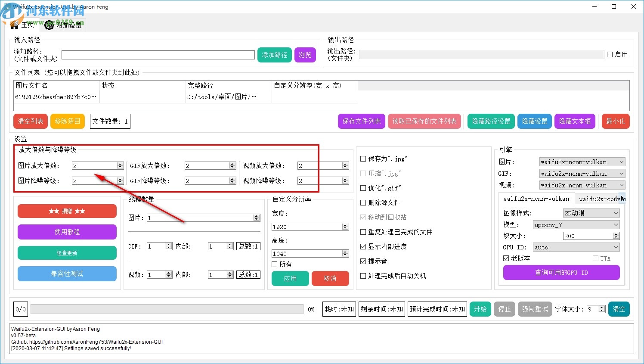Screen dimensions: 644x364
Task: Click the 清空列表 clear list button
Action: [30, 121]
